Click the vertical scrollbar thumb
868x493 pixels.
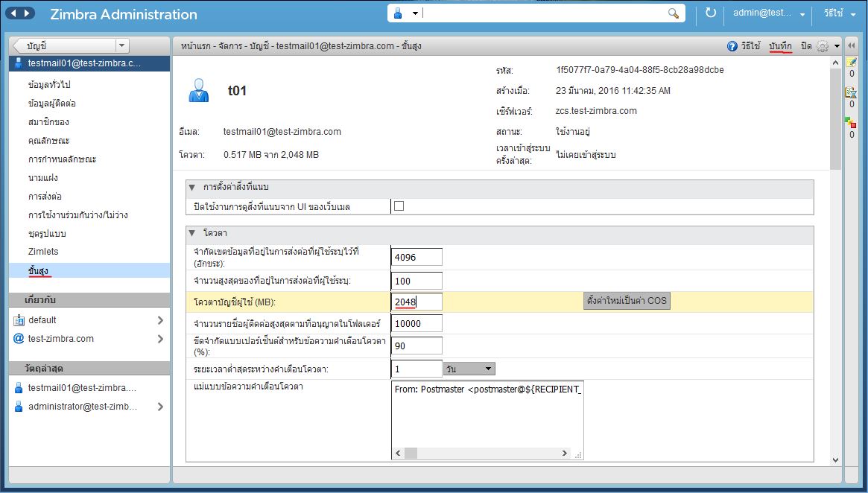tap(835, 118)
